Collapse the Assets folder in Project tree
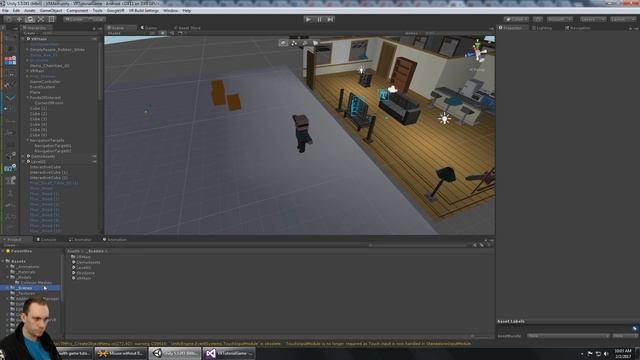640x360 pixels. [x=3, y=261]
